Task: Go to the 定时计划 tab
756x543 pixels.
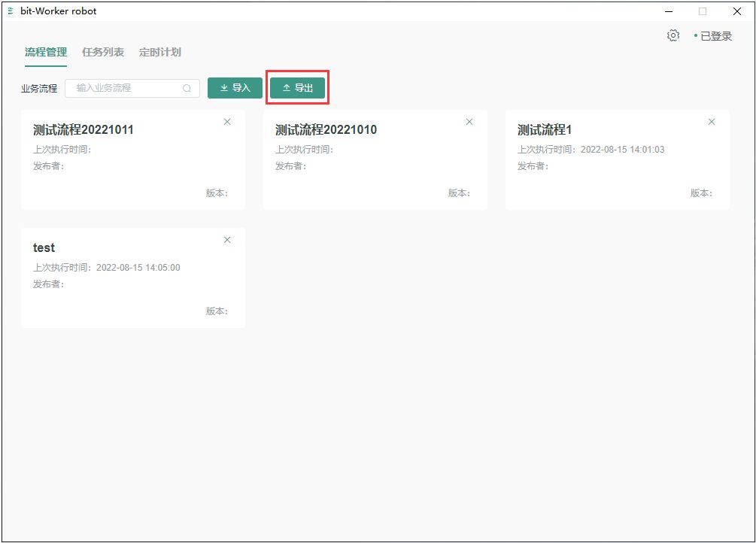Action: [x=160, y=53]
